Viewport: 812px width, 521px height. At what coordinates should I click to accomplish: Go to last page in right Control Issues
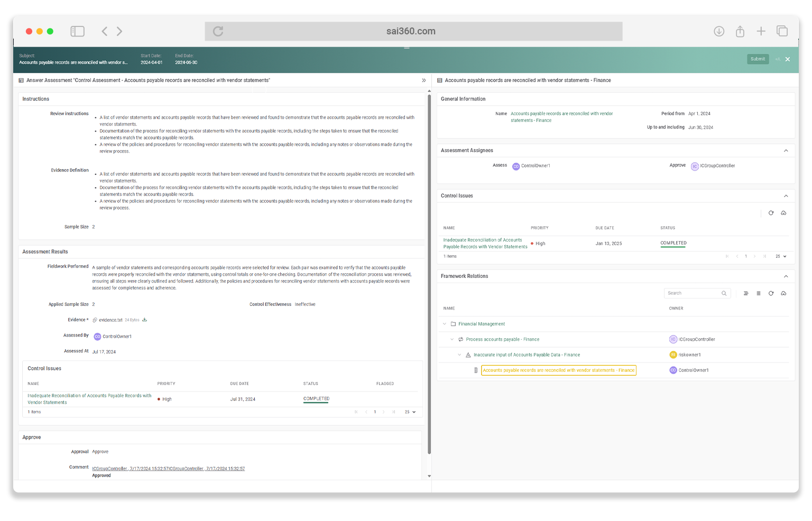coord(764,256)
